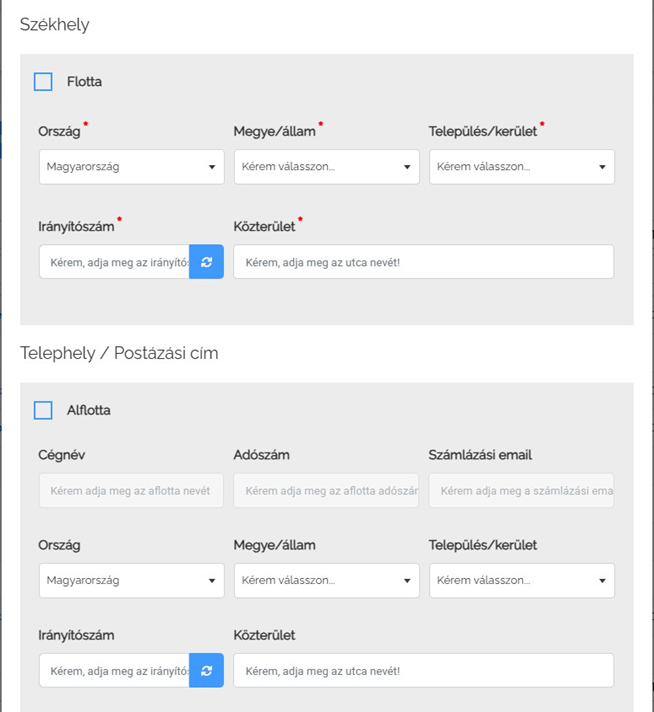The width and height of the screenshot is (654, 712).
Task: Expand the Székhely Megye/állam dropdown
Action: (326, 167)
